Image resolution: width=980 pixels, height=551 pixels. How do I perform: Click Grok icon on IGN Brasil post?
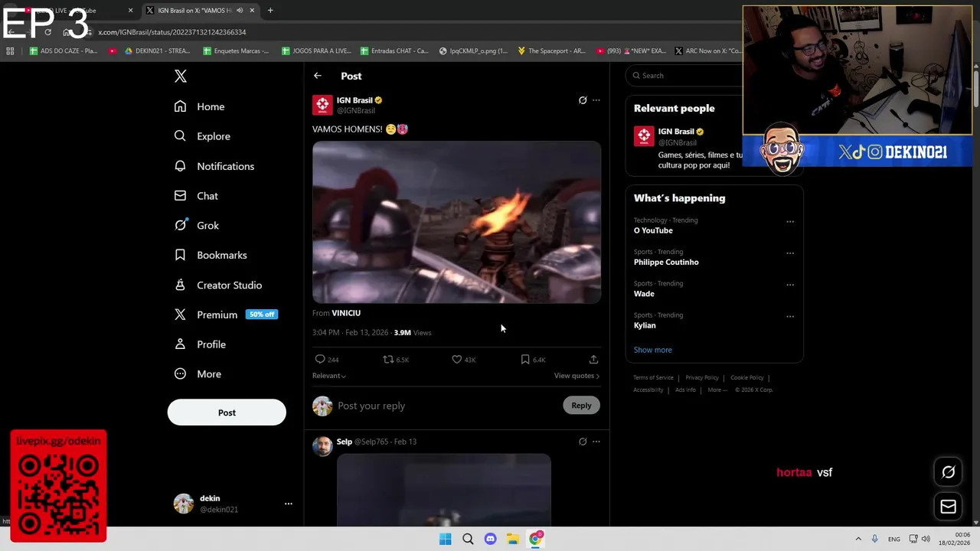(x=583, y=100)
